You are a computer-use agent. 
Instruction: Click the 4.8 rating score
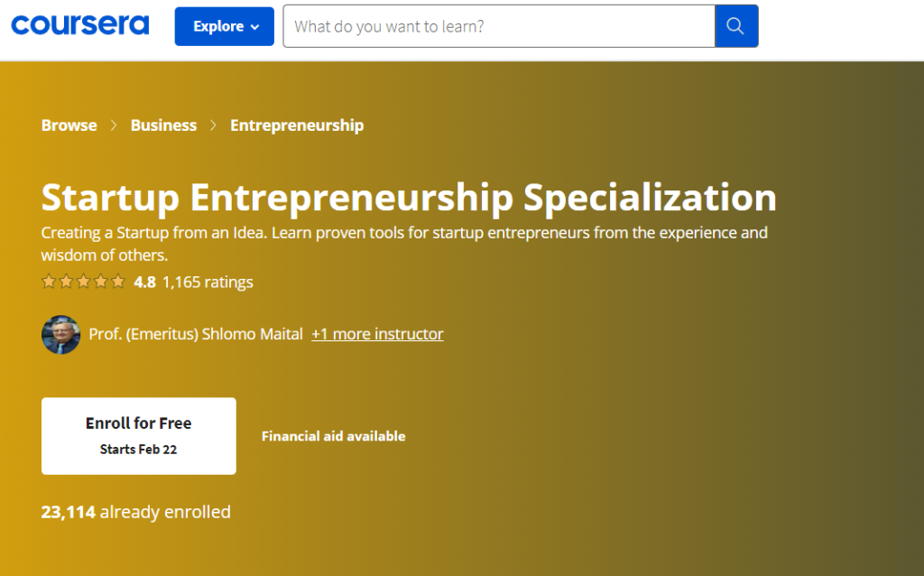[x=144, y=282]
